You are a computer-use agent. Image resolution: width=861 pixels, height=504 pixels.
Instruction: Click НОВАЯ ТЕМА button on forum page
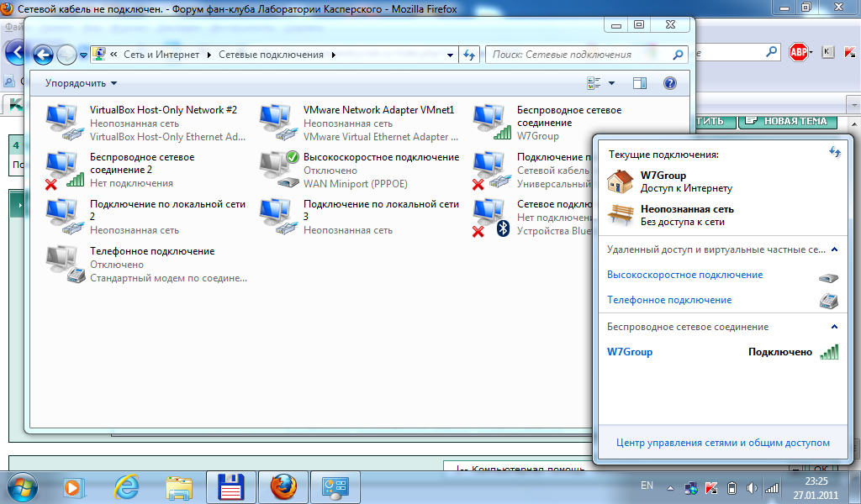tap(787, 121)
